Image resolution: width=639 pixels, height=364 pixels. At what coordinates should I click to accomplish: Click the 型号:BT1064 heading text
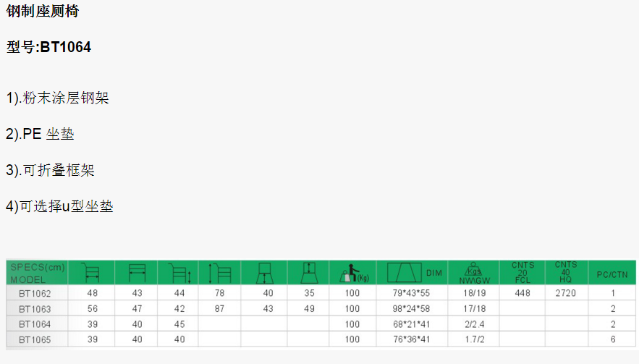(48, 48)
